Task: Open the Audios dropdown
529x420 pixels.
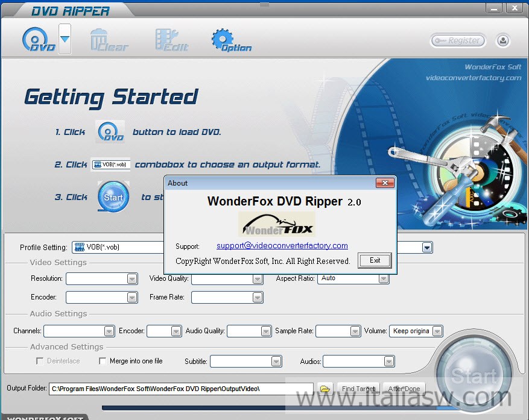Action: point(359,362)
